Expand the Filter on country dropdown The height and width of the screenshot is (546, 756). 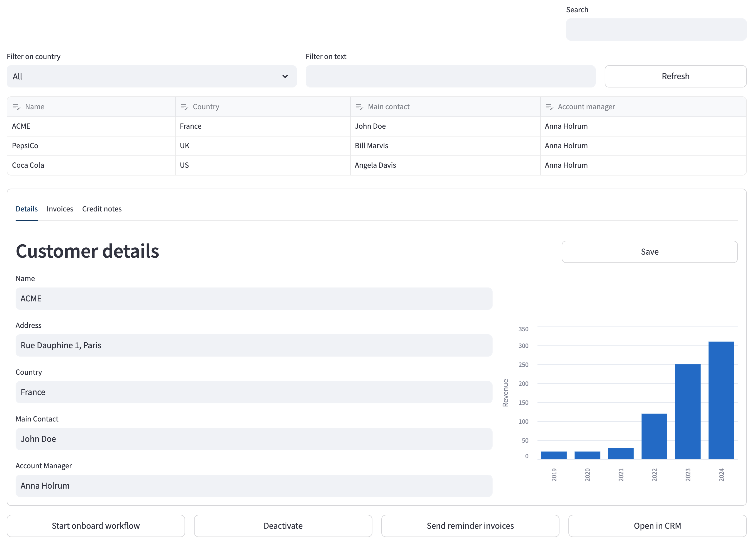pos(152,76)
